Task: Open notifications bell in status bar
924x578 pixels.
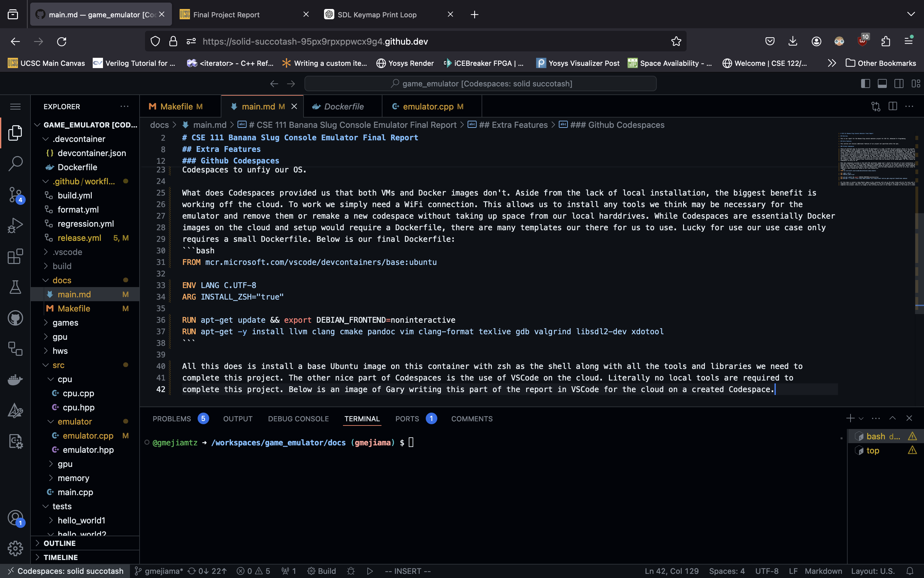Action: 910,571
